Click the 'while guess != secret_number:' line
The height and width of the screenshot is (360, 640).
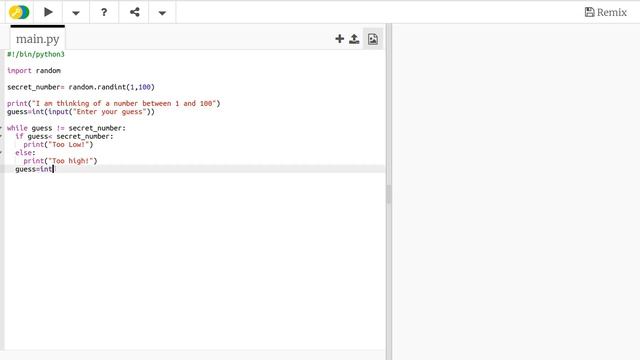[x=67, y=128]
